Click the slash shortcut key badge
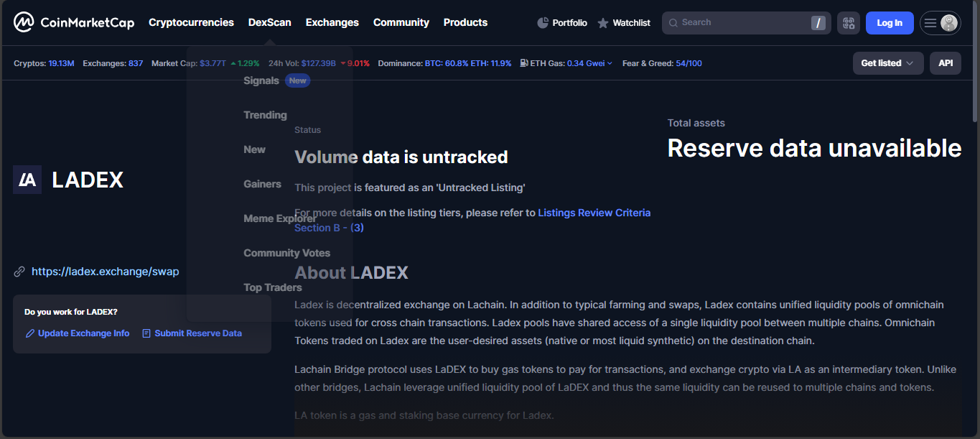 [x=818, y=23]
